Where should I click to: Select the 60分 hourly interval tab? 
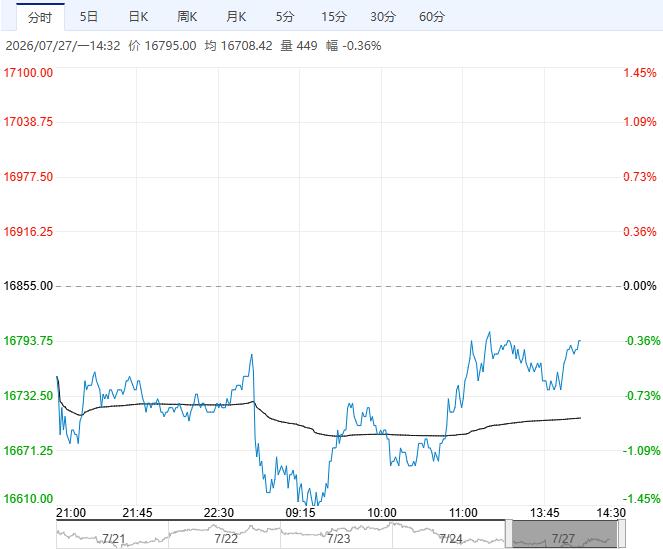[432, 16]
